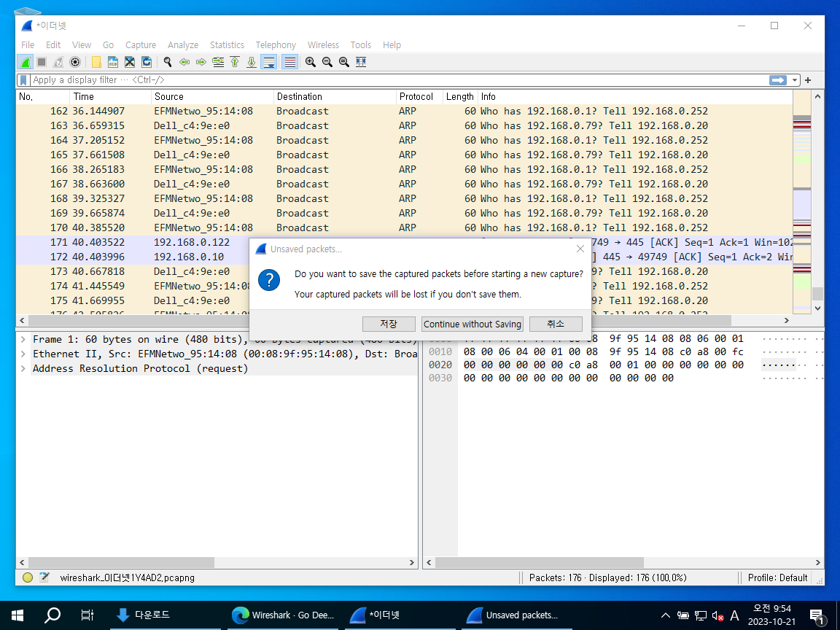Open capture options gear icon
This screenshot has width=840, height=630.
(x=75, y=62)
